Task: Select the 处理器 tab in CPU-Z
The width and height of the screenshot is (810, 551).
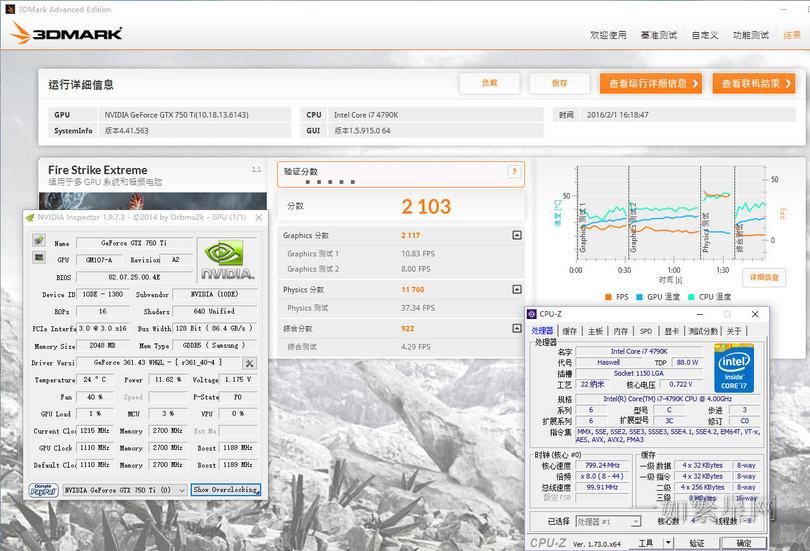Action: point(542,331)
